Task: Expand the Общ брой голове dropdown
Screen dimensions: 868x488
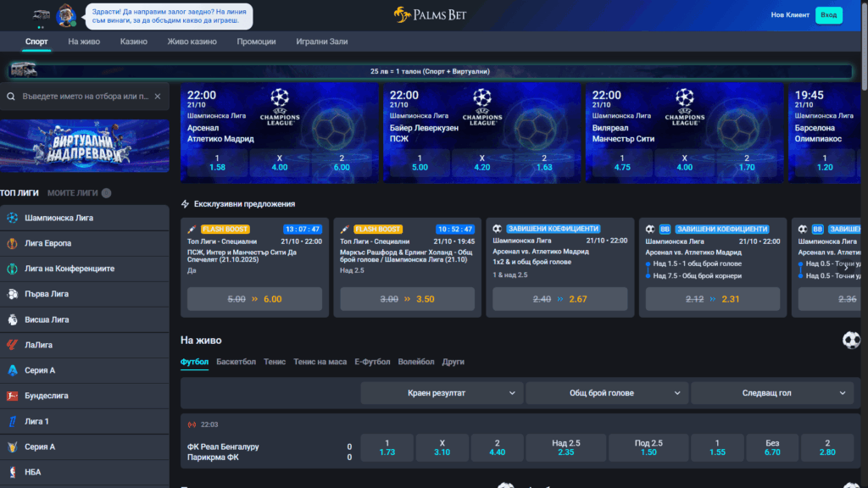Action: click(606, 393)
